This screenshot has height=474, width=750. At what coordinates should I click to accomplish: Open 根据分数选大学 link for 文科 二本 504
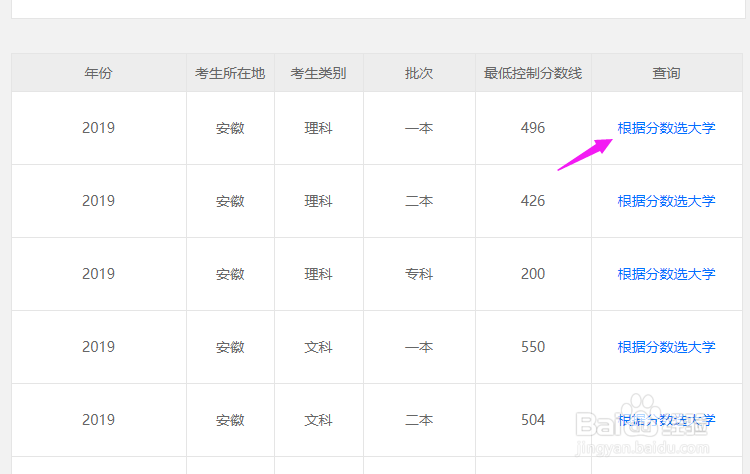coord(666,420)
